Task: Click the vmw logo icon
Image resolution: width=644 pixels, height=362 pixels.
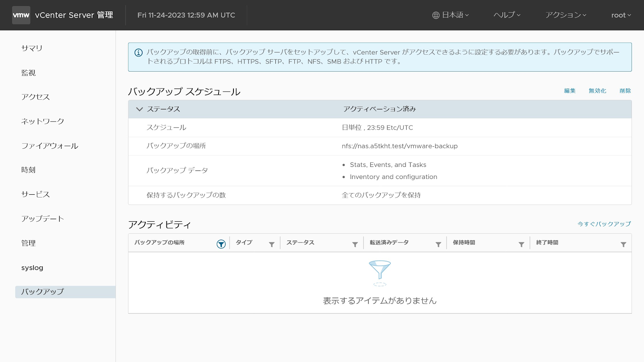Action: pyautogui.click(x=21, y=15)
